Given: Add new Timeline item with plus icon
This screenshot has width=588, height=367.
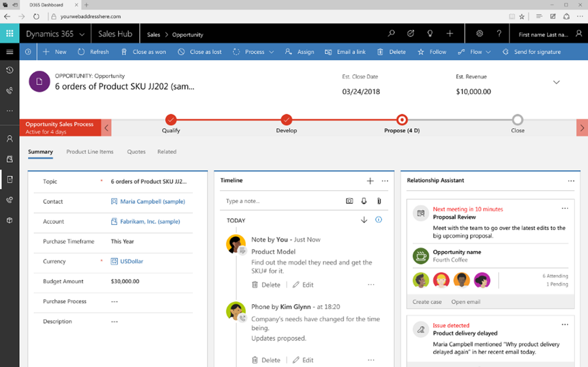Looking at the screenshot, I should (370, 181).
